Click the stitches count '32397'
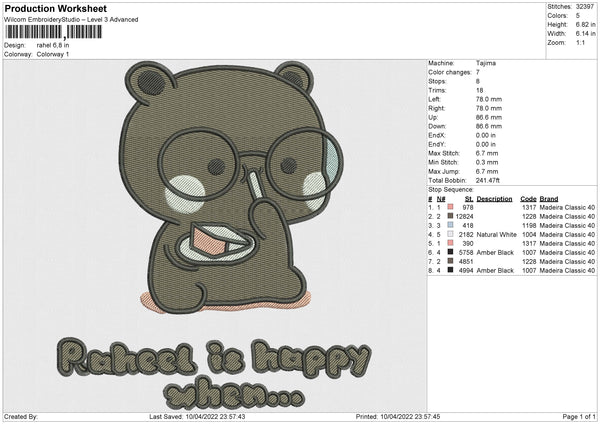This screenshot has width=600, height=424. [x=585, y=7]
